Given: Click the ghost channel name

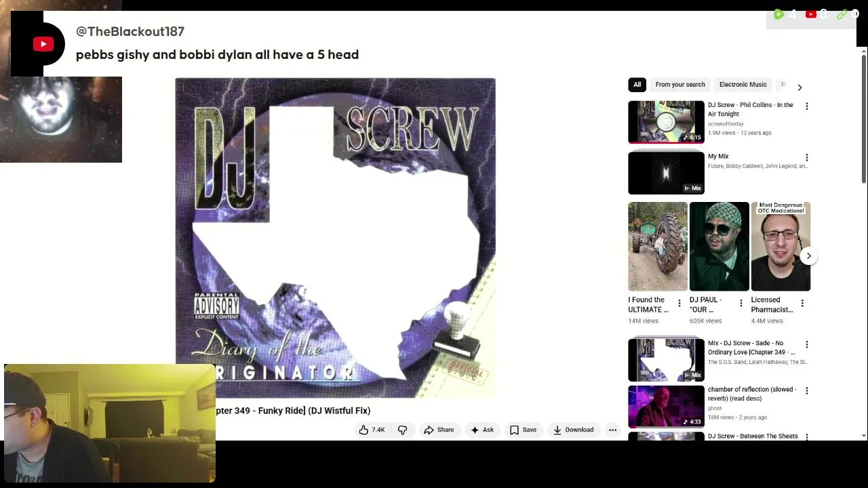Looking at the screenshot, I should tap(715, 409).
